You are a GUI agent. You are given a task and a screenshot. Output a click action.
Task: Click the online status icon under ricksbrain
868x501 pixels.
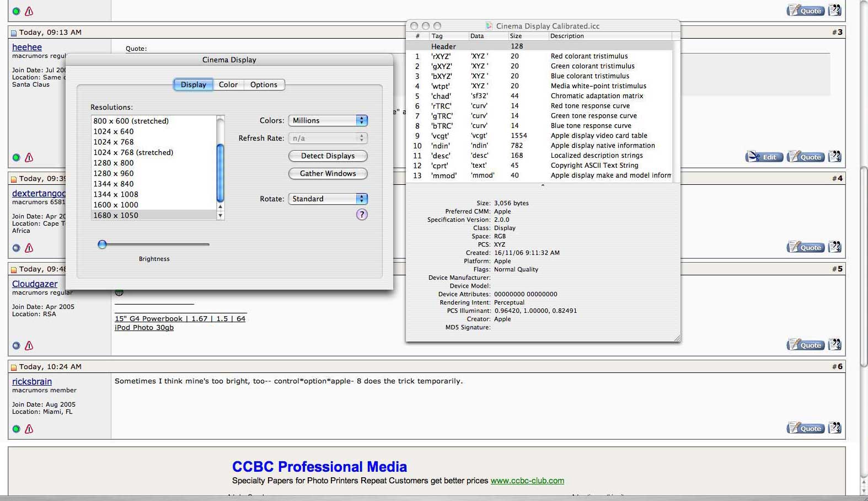[16, 429]
